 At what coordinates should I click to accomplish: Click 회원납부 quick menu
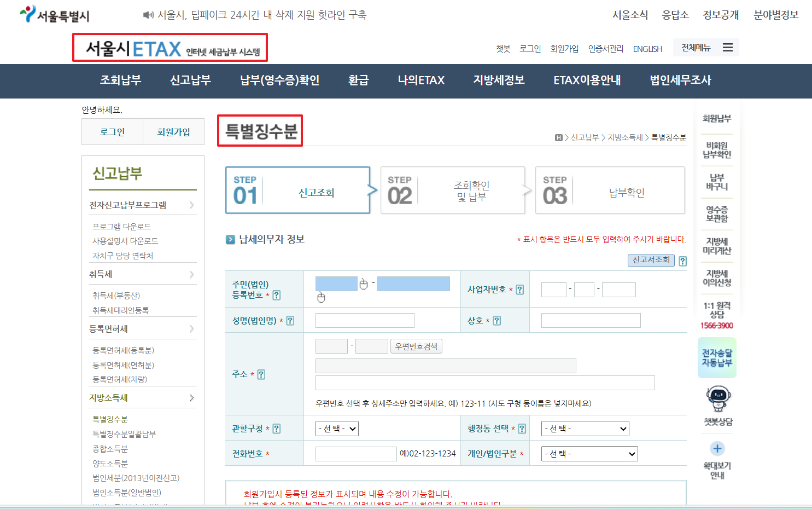click(x=717, y=118)
